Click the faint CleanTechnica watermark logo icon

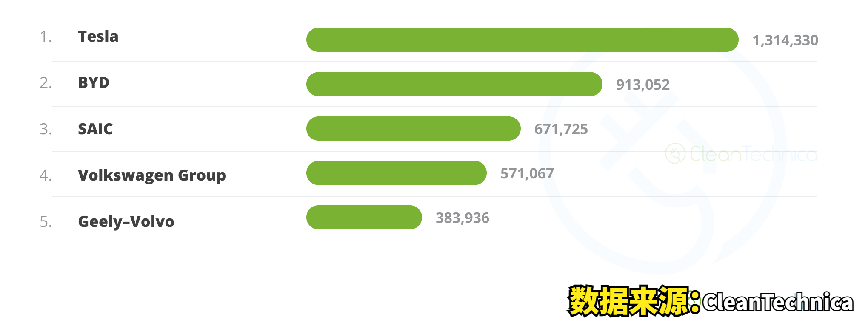coord(675,153)
